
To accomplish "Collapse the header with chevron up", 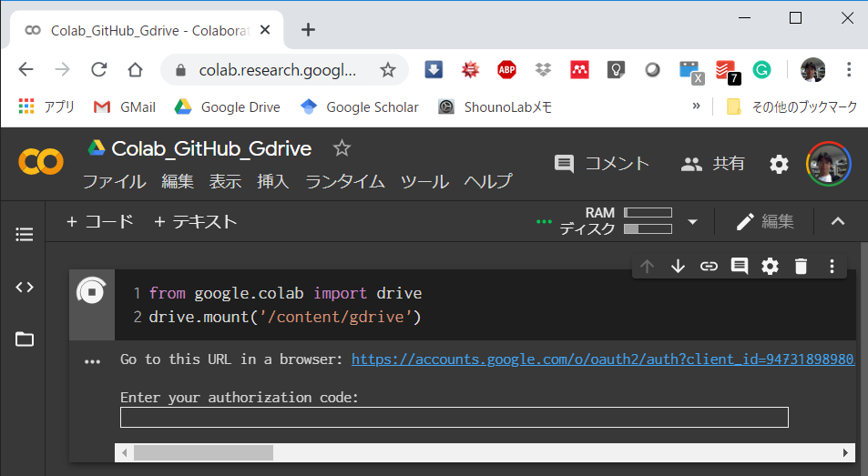I will 838,222.
